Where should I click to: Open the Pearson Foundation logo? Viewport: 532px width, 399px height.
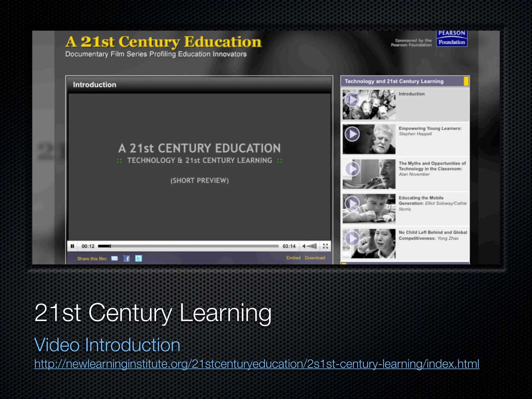(x=452, y=38)
